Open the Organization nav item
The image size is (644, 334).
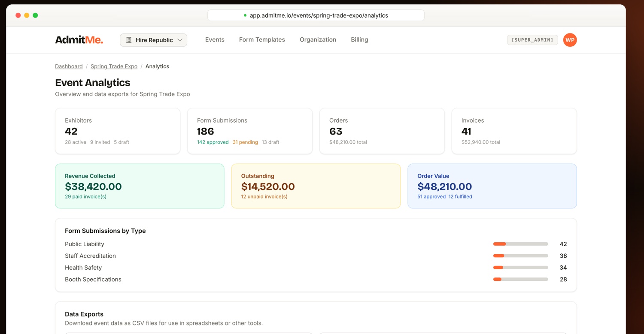(318, 39)
